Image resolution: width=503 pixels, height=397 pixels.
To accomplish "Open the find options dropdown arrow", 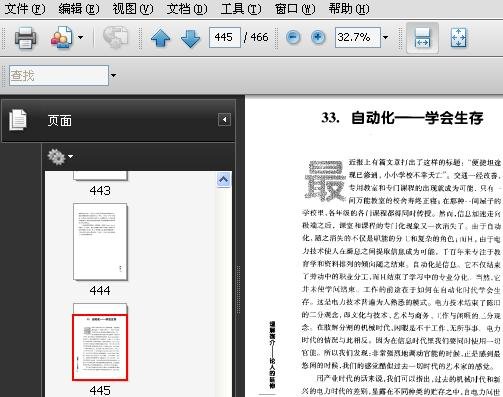I will click(x=113, y=75).
